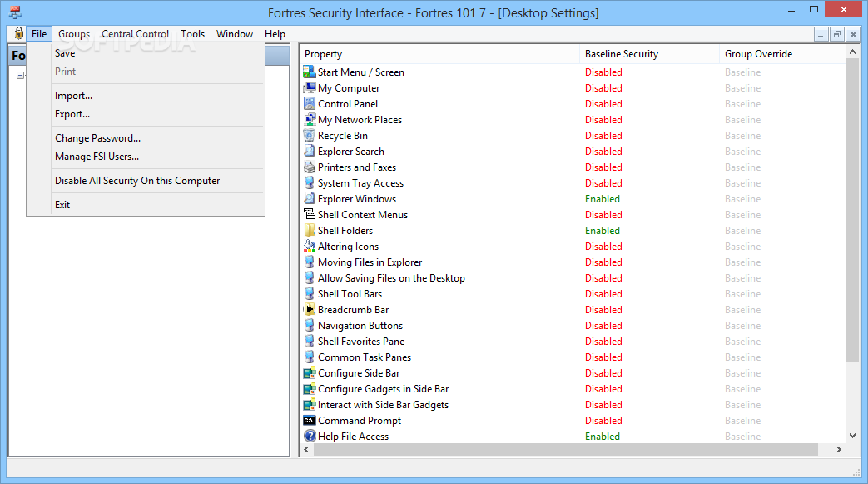Select Import... in the File menu
868x484 pixels.
(x=146, y=96)
